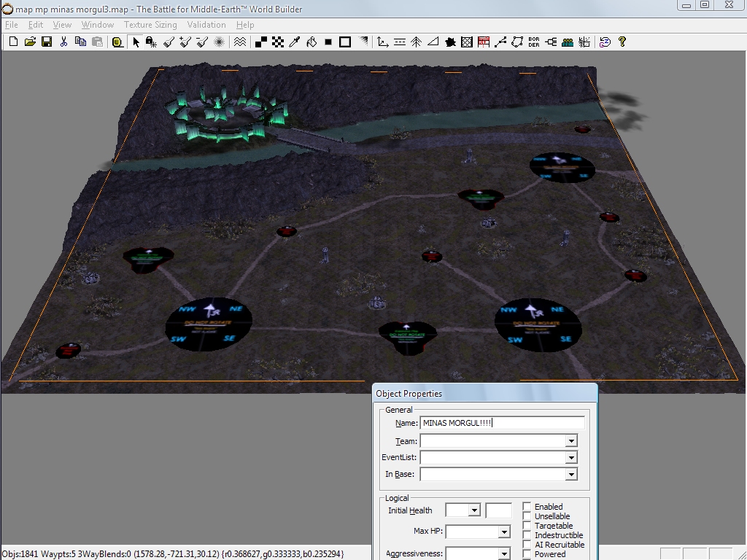Click the New map toolbar icon
The height and width of the screenshot is (560, 747).
13,42
